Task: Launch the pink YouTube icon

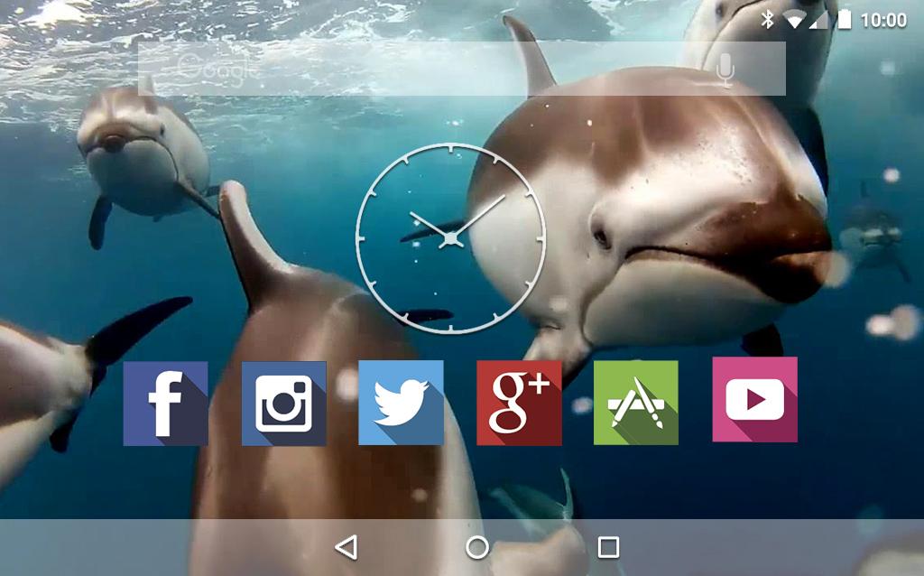Action: [x=755, y=399]
